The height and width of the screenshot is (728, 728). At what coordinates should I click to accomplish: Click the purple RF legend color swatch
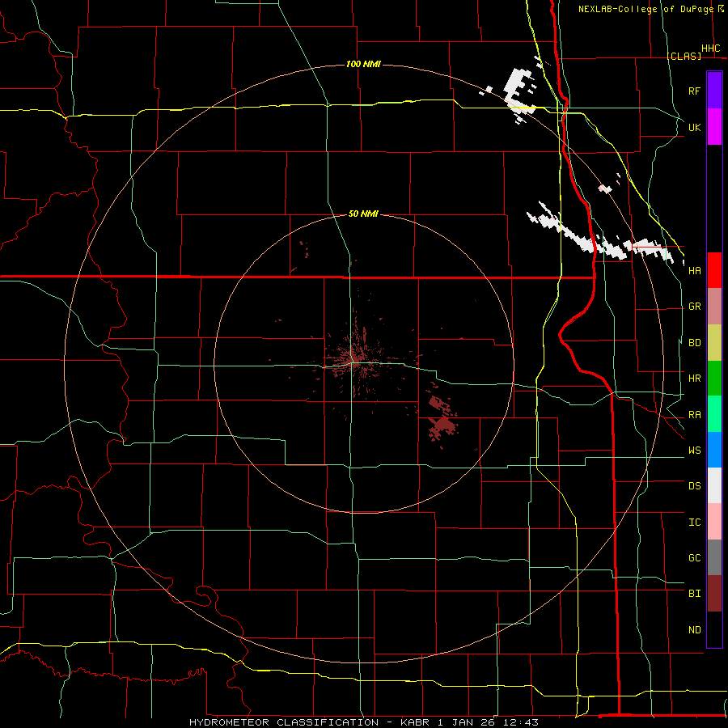pos(714,90)
